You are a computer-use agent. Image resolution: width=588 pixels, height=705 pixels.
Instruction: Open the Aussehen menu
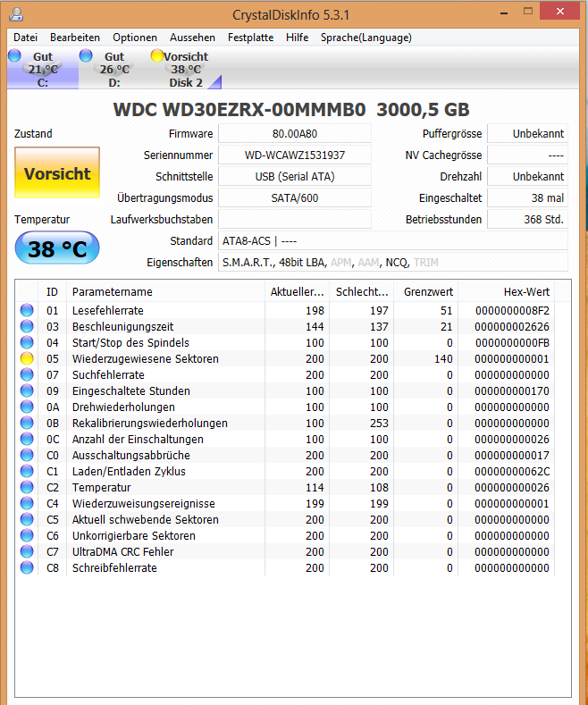coord(192,38)
